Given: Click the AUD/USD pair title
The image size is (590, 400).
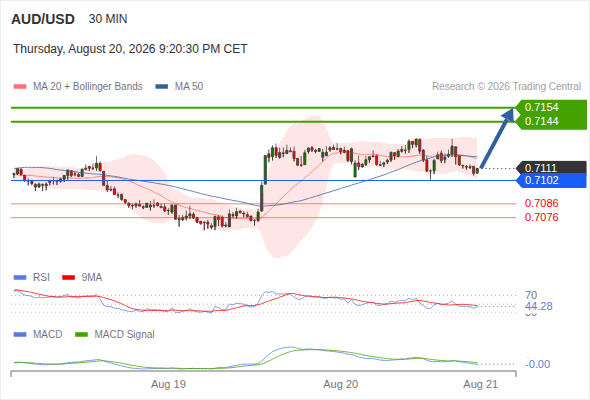Looking at the screenshot, I should [43, 19].
